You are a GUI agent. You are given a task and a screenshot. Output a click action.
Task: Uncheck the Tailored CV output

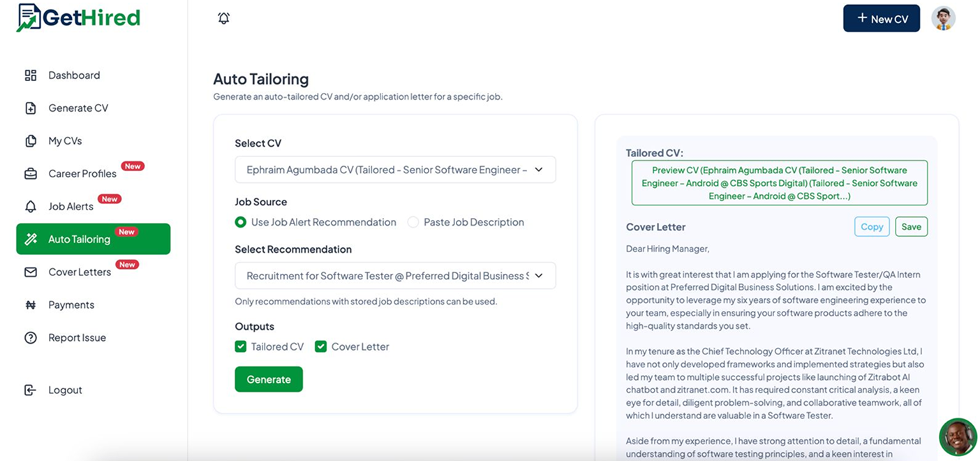[241, 346]
